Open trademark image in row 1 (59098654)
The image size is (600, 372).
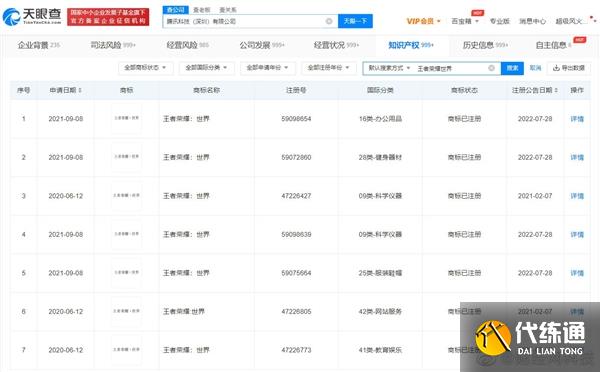tap(126, 118)
